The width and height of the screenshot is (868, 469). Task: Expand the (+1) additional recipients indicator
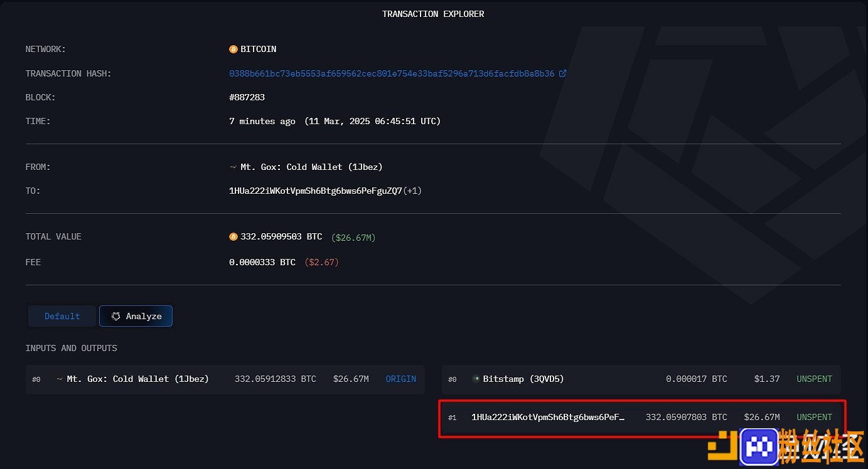pos(412,191)
